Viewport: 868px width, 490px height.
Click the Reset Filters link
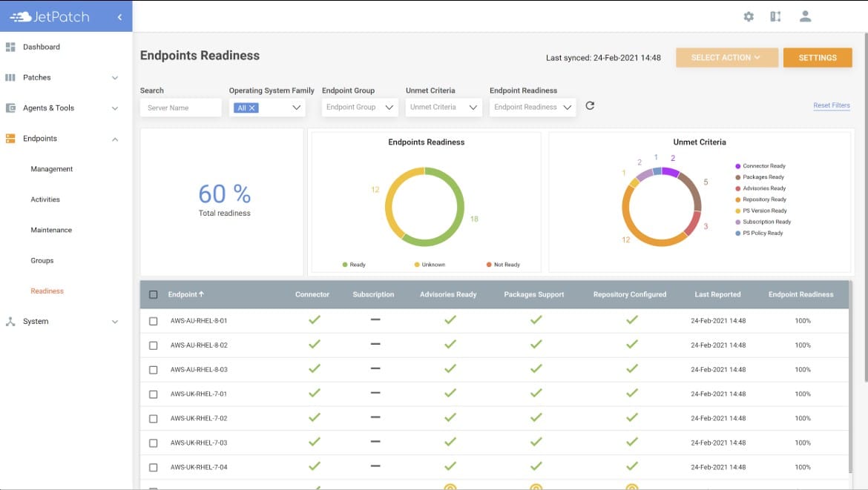[x=832, y=105]
